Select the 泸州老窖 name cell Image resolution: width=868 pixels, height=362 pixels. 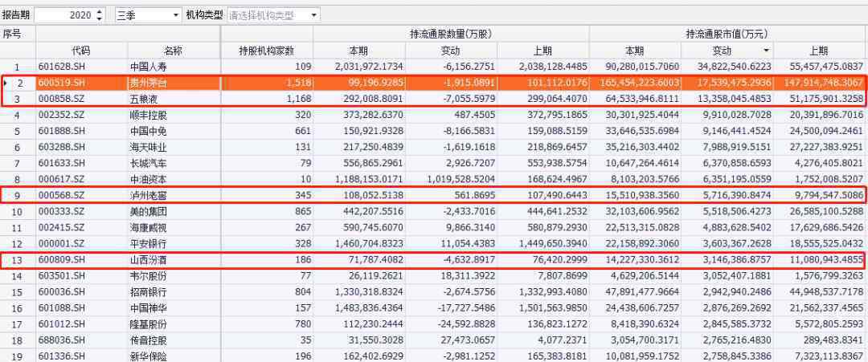174,196
